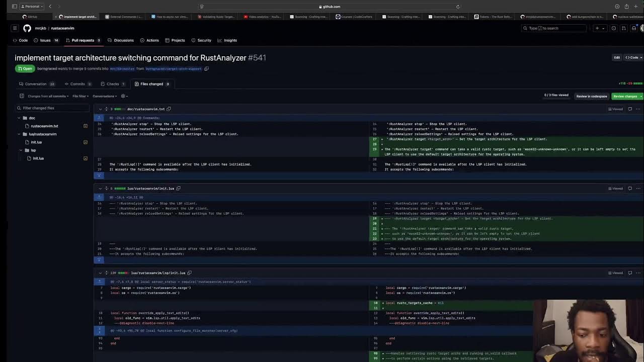This screenshot has height=362, width=644.
Task: Collapse the lua/rustaceanvim folder in tree
Action: pos(19,134)
